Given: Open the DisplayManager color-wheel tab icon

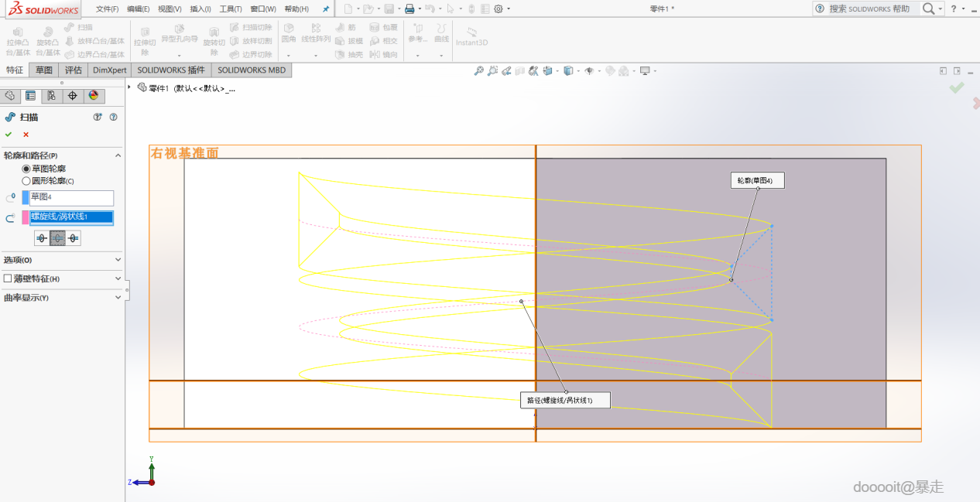Looking at the screenshot, I should pos(94,96).
